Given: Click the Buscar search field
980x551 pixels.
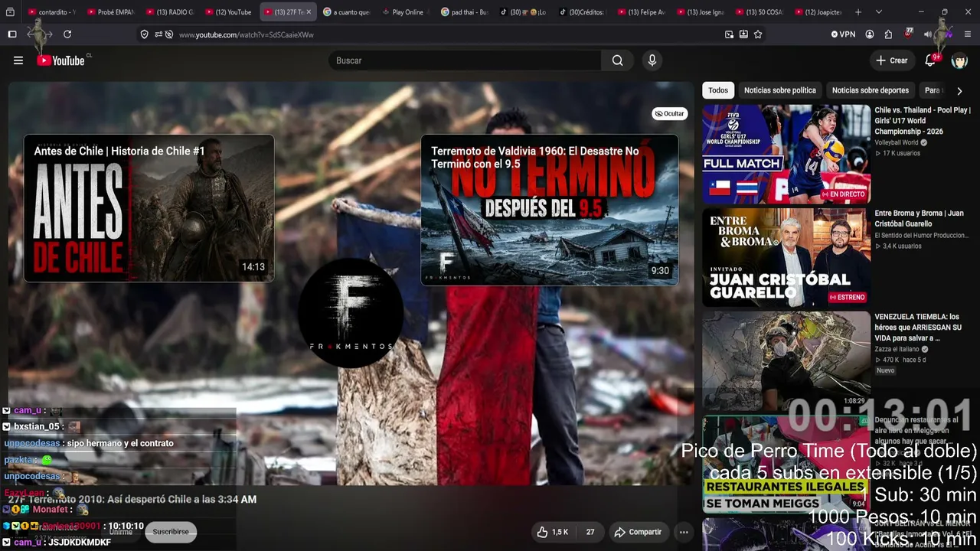Looking at the screenshot, I should coord(465,60).
